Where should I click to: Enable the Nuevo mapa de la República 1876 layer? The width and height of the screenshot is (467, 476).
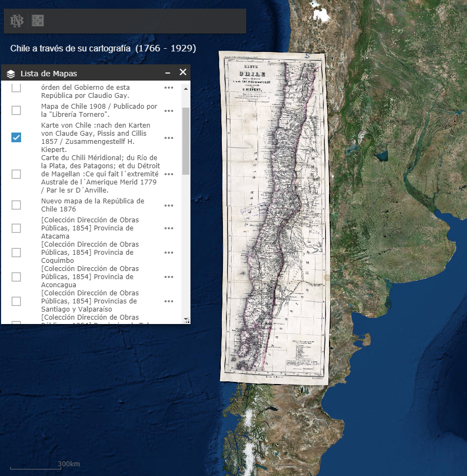coord(16,205)
